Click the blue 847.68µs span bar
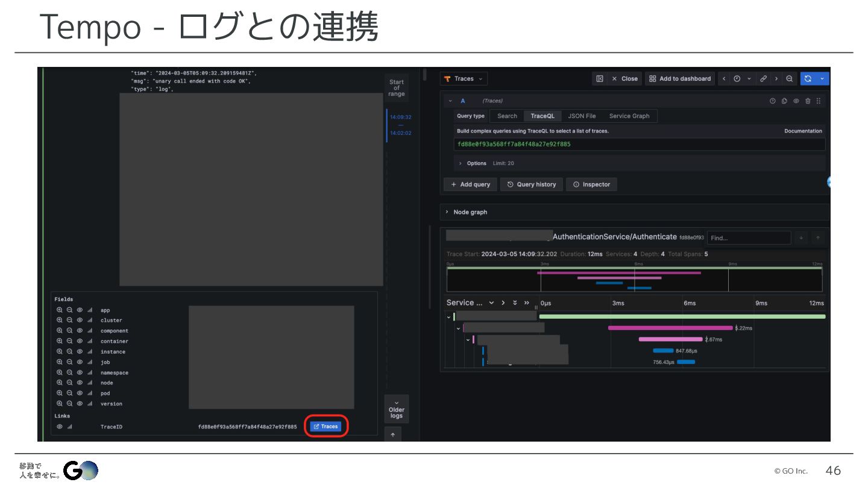The width and height of the screenshot is (868, 488). (x=663, y=351)
